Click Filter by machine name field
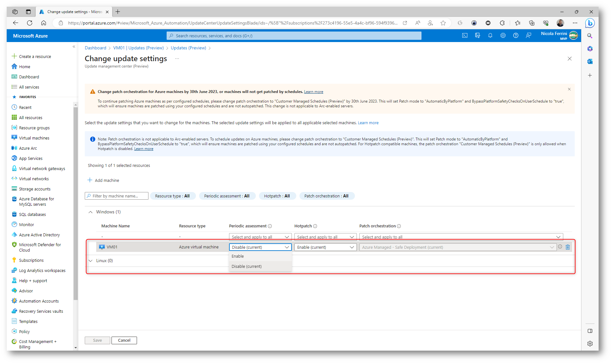Image resolution: width=612 pixels, height=364 pixels. point(117,196)
